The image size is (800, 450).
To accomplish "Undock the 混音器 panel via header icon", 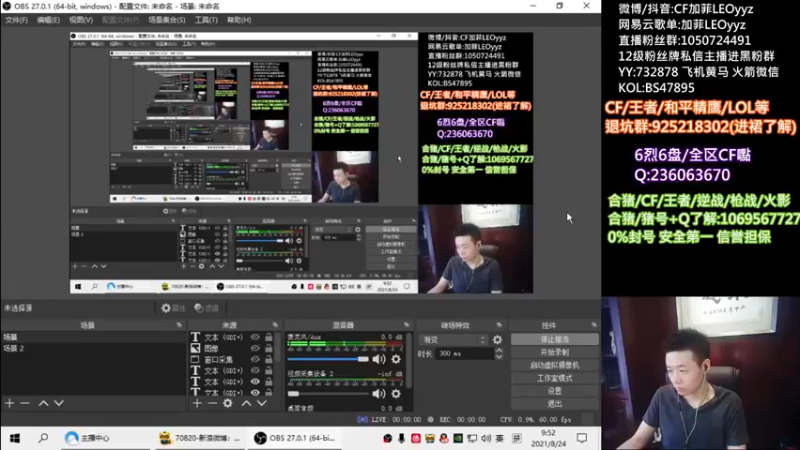I will coord(407,325).
